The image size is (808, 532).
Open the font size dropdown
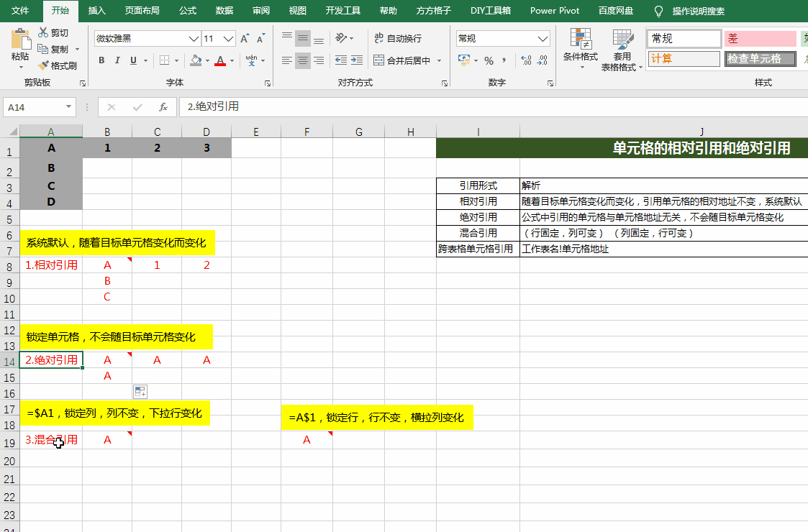[x=229, y=39]
